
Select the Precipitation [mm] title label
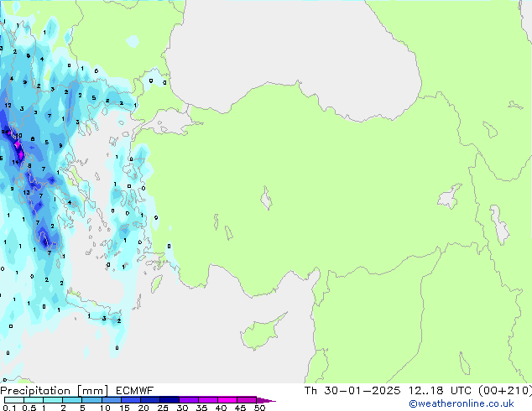tap(54, 391)
